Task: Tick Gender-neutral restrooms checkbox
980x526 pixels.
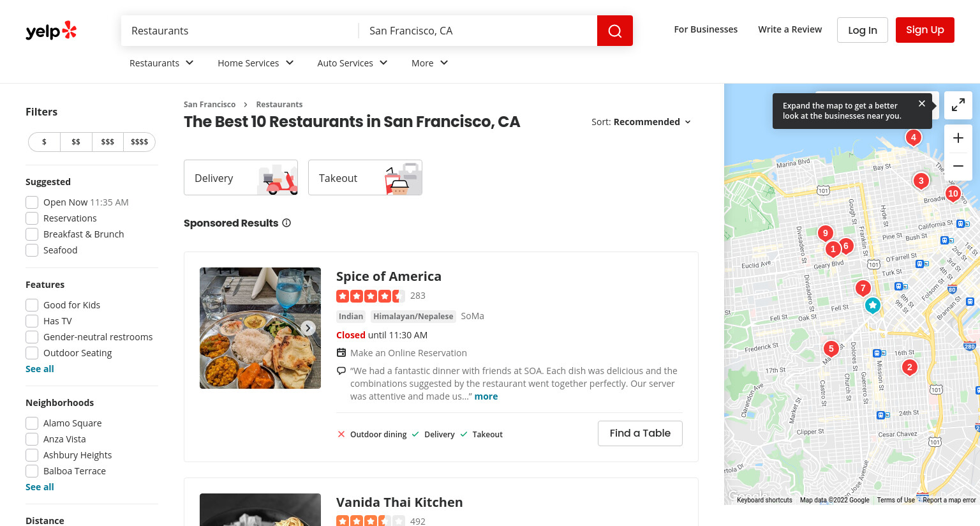Action: [x=32, y=337]
